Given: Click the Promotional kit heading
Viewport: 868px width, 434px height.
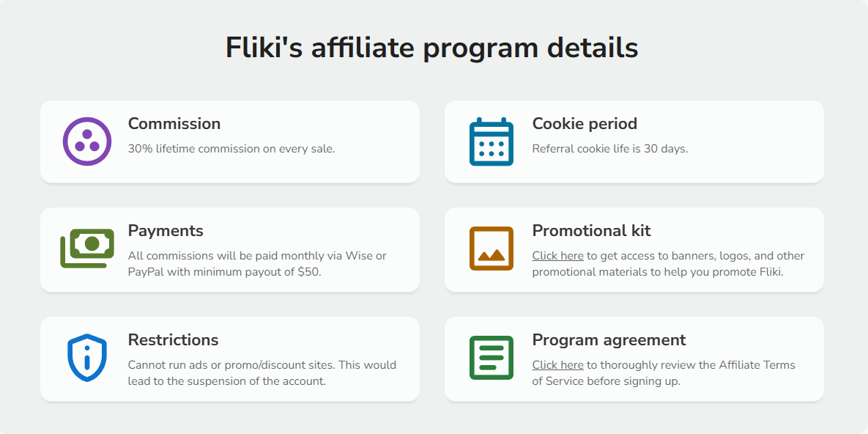Looking at the screenshot, I should tap(591, 231).
